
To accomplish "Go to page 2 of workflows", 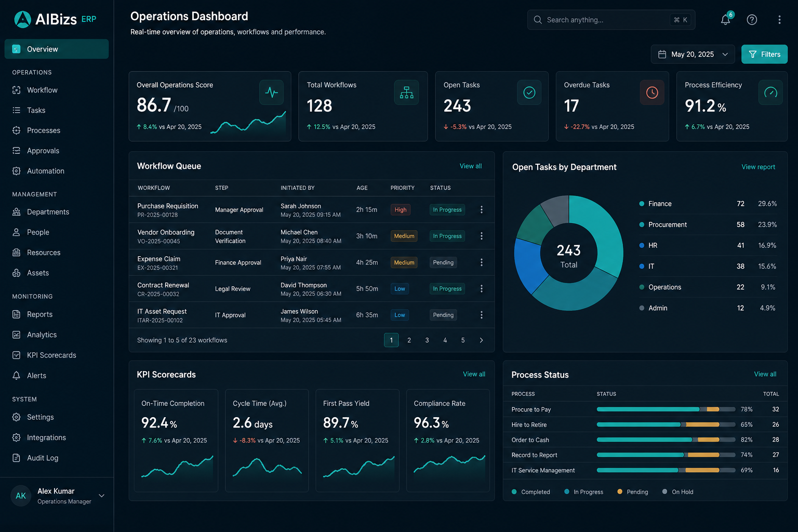I will coord(409,340).
